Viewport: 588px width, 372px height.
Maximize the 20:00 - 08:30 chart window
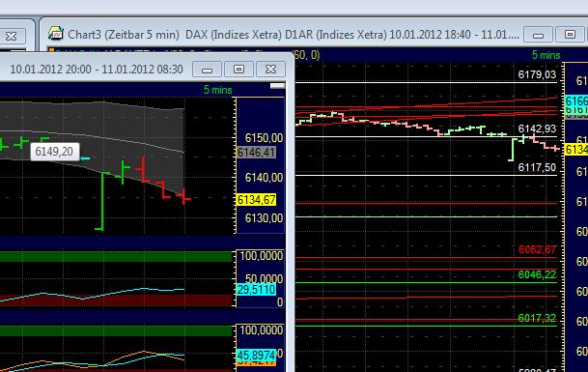click(238, 69)
